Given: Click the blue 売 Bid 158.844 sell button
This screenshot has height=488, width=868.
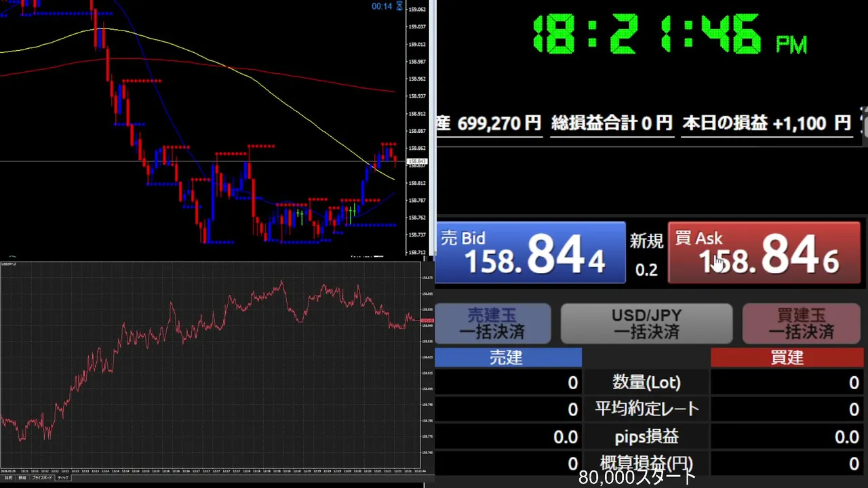Looking at the screenshot, I should pos(530,252).
